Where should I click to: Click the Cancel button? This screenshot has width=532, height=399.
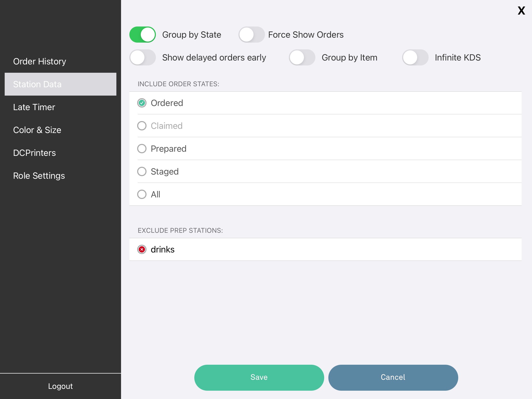click(x=393, y=377)
